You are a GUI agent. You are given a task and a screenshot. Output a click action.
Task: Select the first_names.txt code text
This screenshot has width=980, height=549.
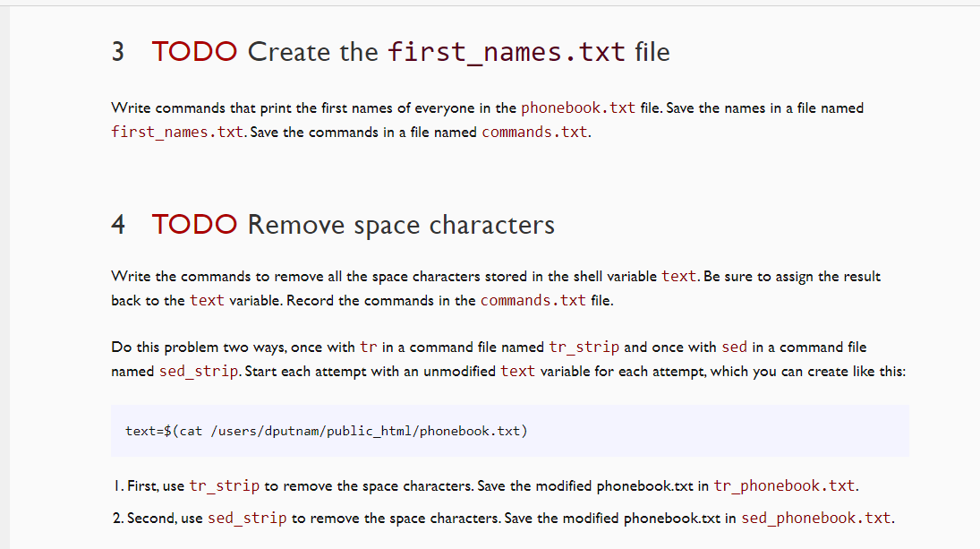(177, 132)
